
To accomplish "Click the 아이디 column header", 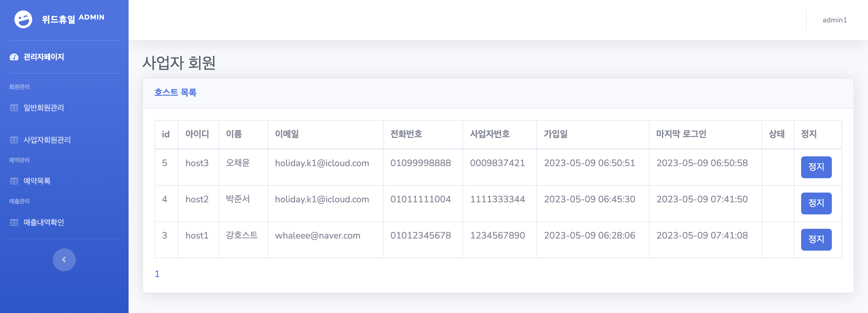I will 197,134.
